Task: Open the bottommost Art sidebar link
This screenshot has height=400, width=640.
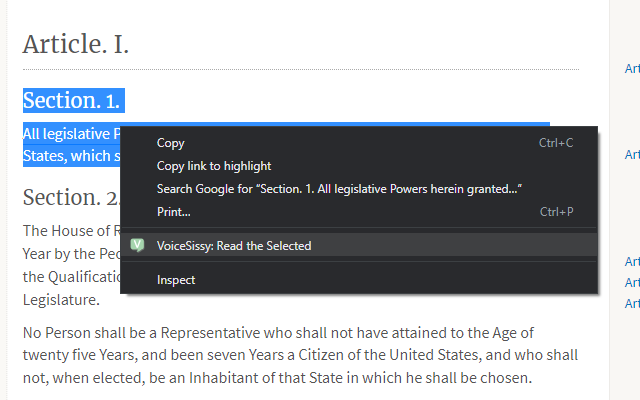Action: pos(632,304)
